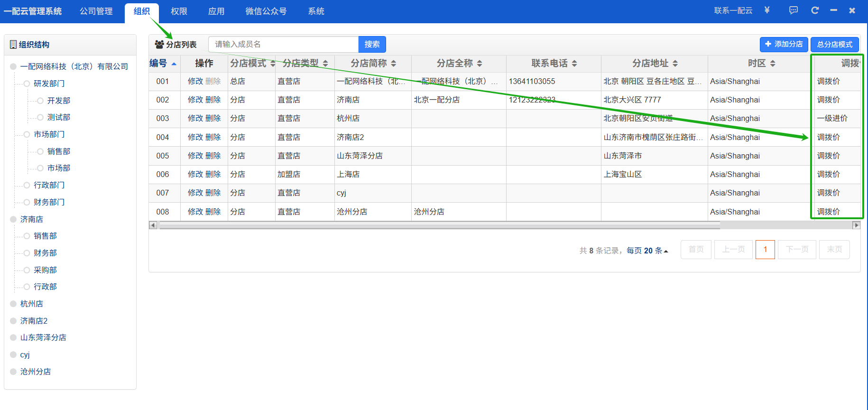
Task: Select 财务部门 tree node
Action: click(49, 202)
